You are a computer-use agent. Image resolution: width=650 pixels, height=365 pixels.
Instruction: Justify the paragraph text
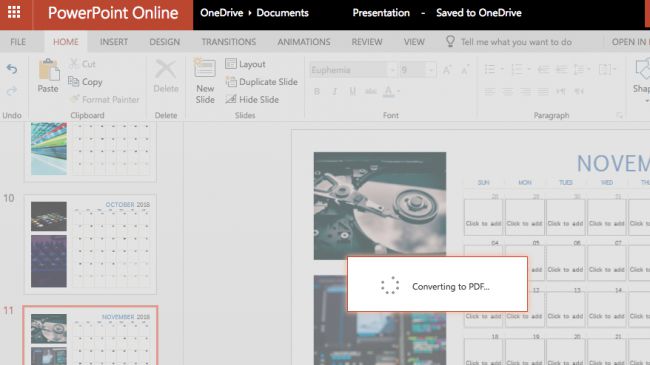click(x=543, y=91)
